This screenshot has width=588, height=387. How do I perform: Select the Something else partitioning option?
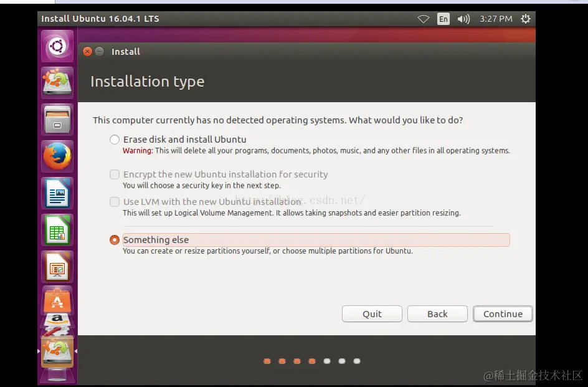(x=114, y=240)
